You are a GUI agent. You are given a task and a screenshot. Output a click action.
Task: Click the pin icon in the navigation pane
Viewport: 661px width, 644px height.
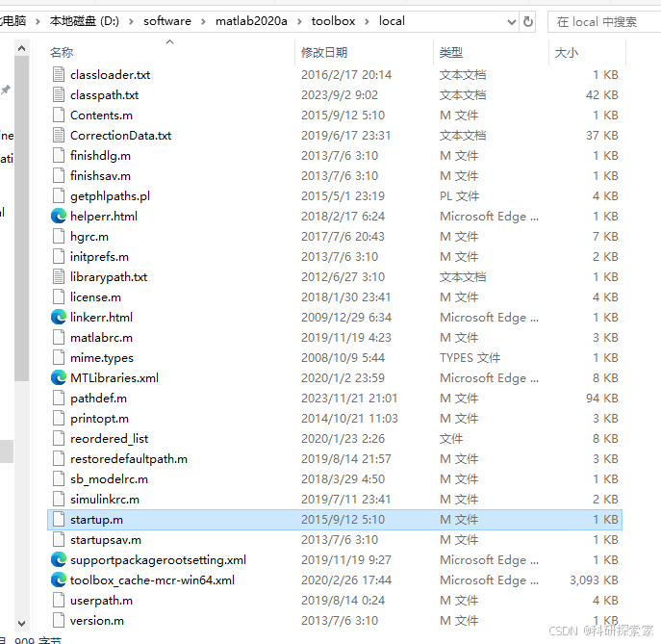click(x=6, y=90)
